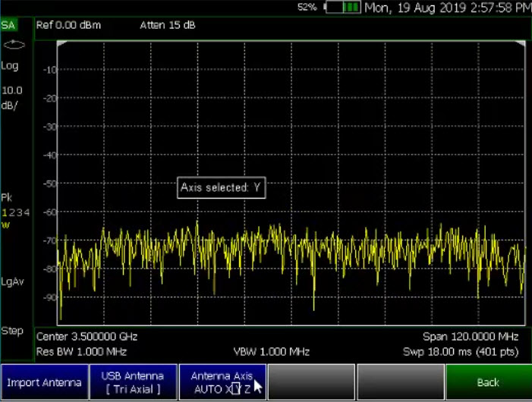This screenshot has height=402, width=532.
Task: Click the -70 axis label
Action: pyautogui.click(x=50, y=241)
